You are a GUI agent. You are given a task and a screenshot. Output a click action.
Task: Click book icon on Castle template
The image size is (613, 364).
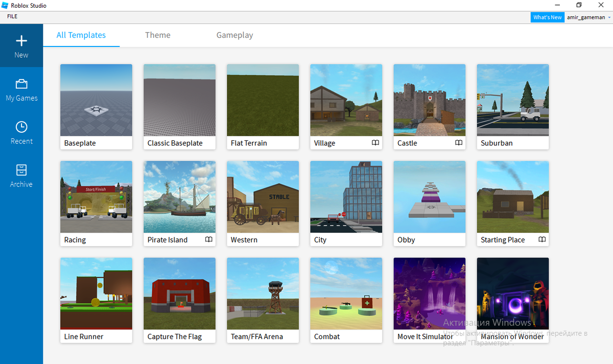pyautogui.click(x=459, y=143)
